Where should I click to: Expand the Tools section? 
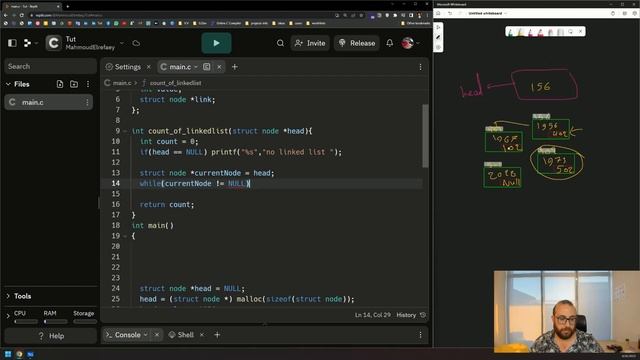point(8,296)
